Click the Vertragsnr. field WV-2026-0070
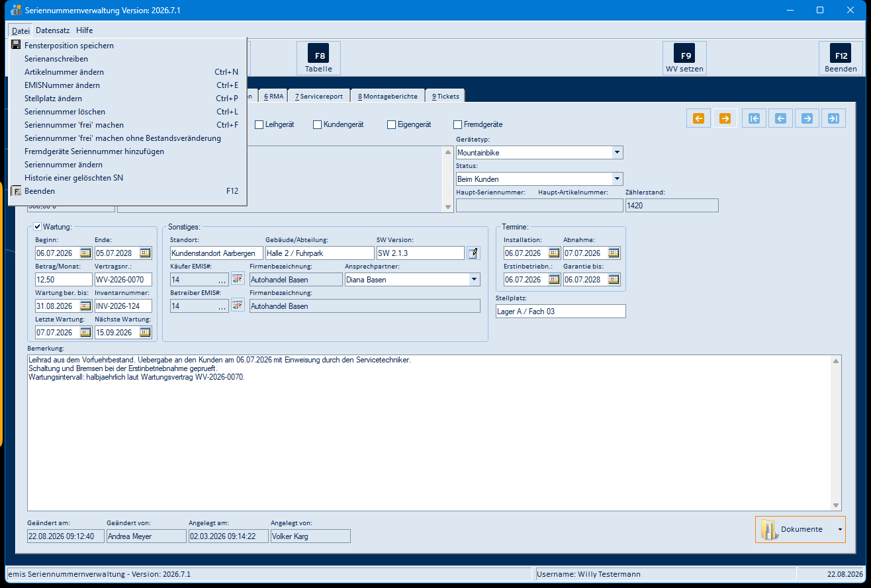Screen dimensions: 871x588 (x=123, y=279)
